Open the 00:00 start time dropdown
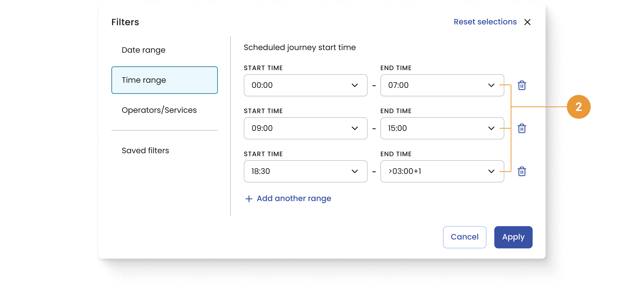The image size is (644, 298). click(x=305, y=85)
